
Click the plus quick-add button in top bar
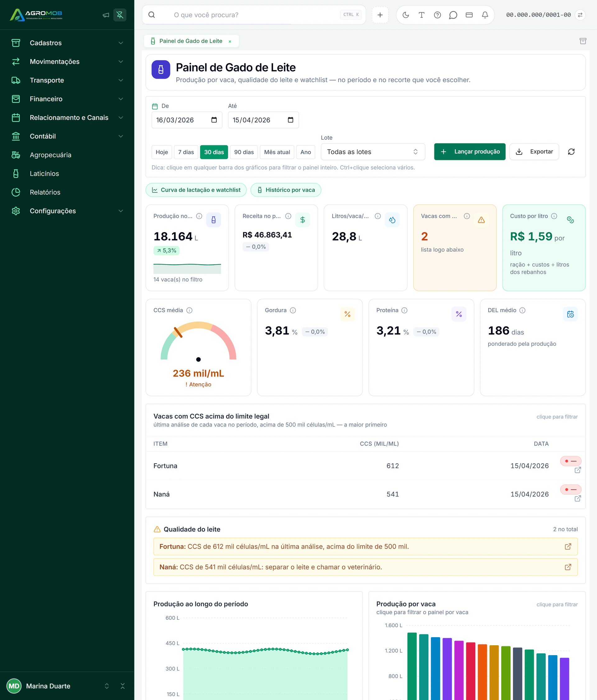(x=380, y=15)
